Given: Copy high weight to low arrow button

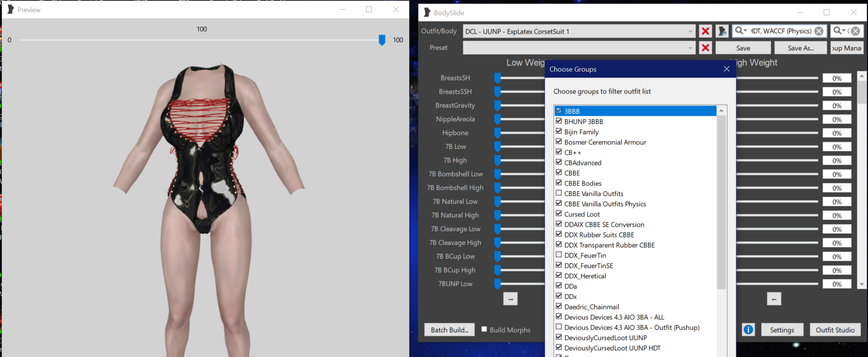Looking at the screenshot, I should click(x=774, y=299).
